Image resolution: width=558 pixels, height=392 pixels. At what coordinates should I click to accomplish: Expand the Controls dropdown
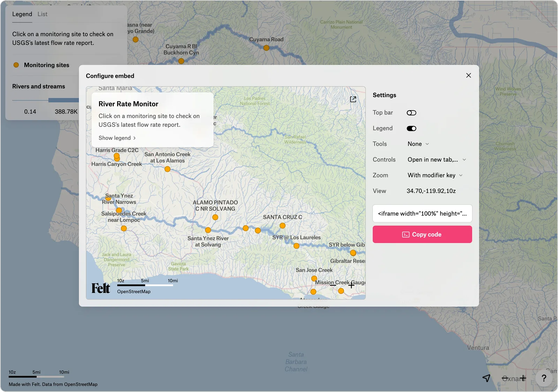[437, 160]
